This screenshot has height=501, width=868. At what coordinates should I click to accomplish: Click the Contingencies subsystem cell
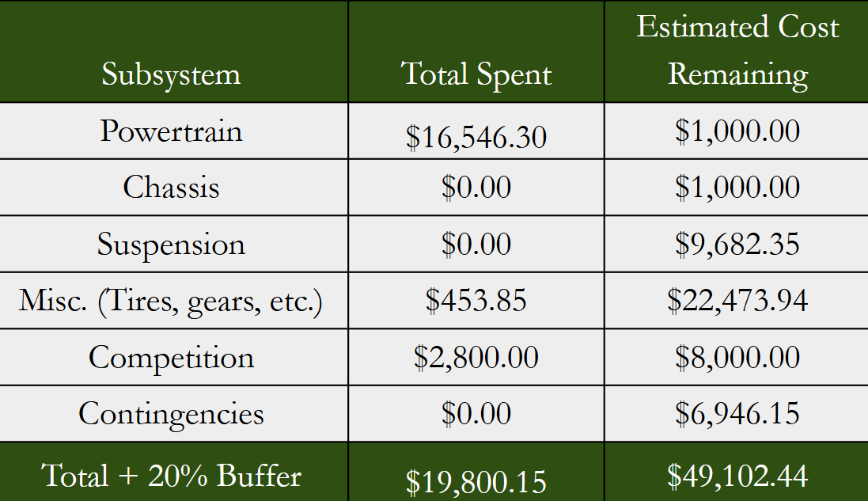pos(174,413)
